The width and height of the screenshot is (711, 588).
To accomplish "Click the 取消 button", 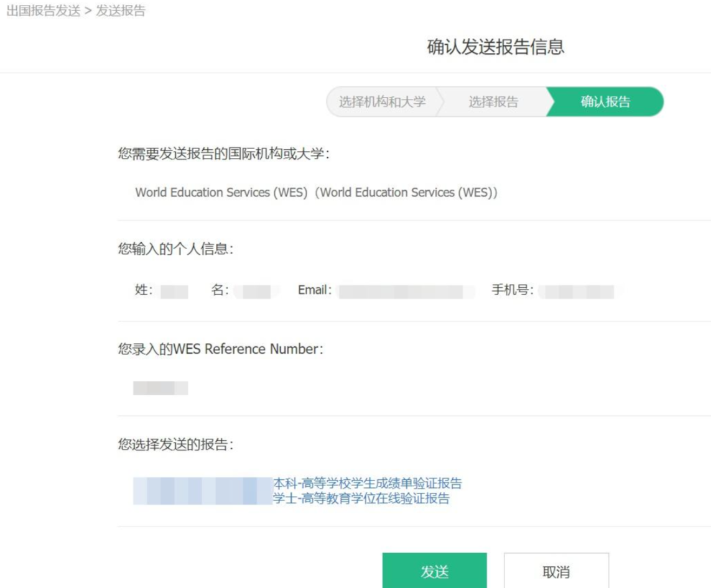I will tap(556, 571).
